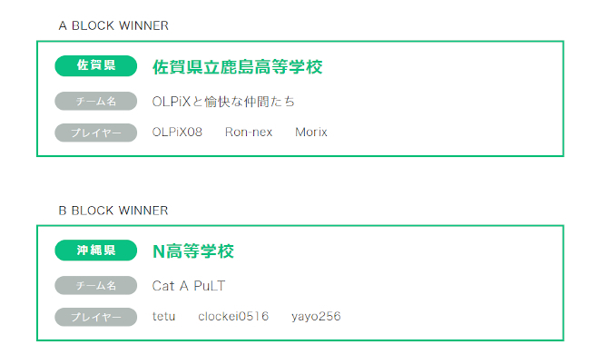Open the 佐賀県立鹿島高等学校 school name

click(238, 67)
